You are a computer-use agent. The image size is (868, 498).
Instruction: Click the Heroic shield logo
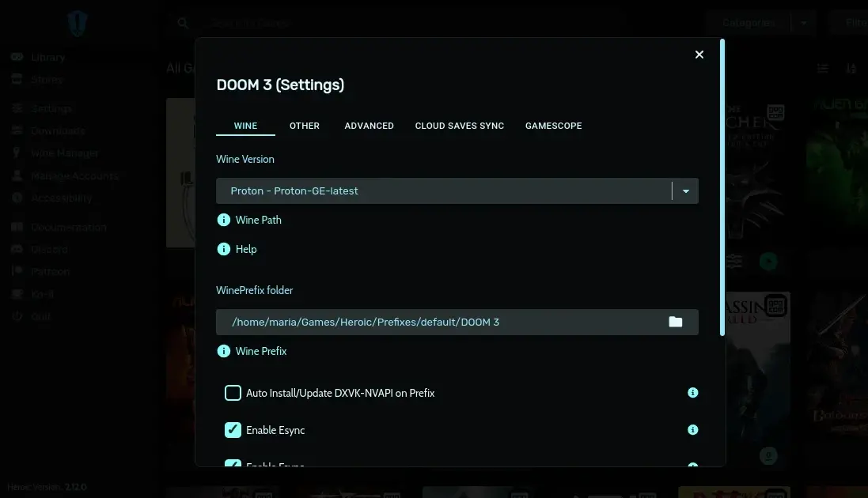(x=78, y=23)
